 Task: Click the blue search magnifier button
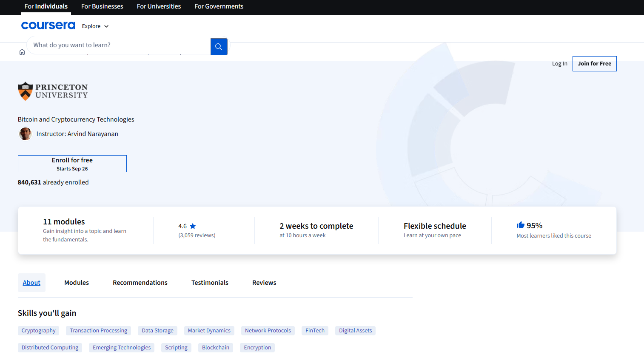pos(219,47)
